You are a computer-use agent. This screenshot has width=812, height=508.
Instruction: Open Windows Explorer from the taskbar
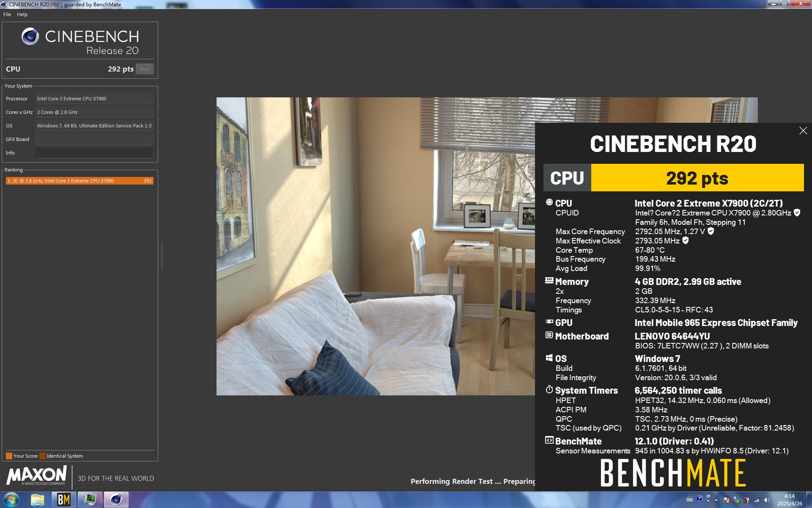pyautogui.click(x=38, y=500)
